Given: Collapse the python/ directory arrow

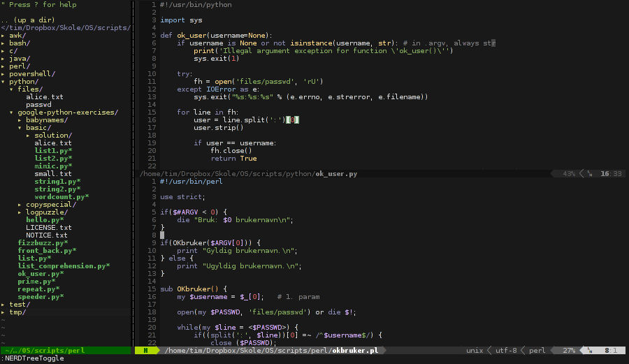Looking at the screenshot, I should [x=3, y=82].
